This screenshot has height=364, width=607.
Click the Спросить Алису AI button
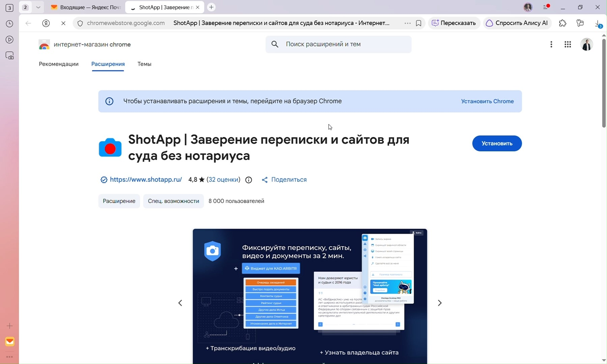click(518, 23)
